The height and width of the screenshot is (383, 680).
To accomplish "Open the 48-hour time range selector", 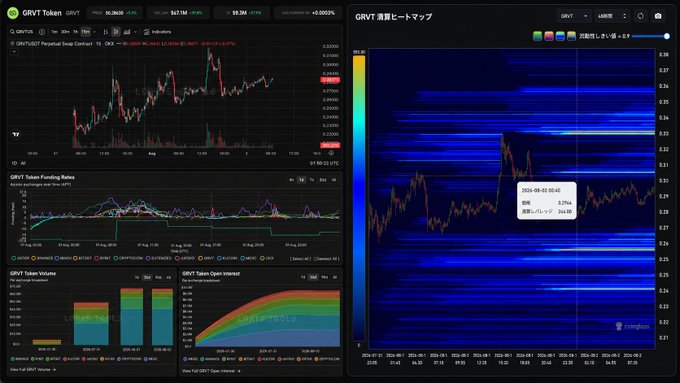I will (x=612, y=16).
